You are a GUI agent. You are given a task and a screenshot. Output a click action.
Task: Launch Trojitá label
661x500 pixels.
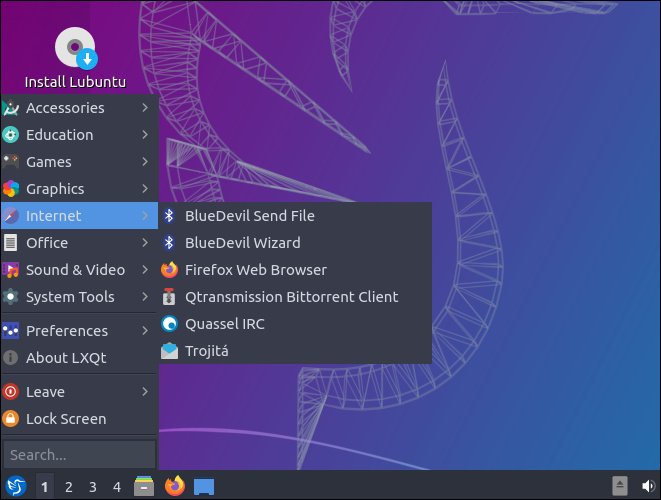click(207, 351)
